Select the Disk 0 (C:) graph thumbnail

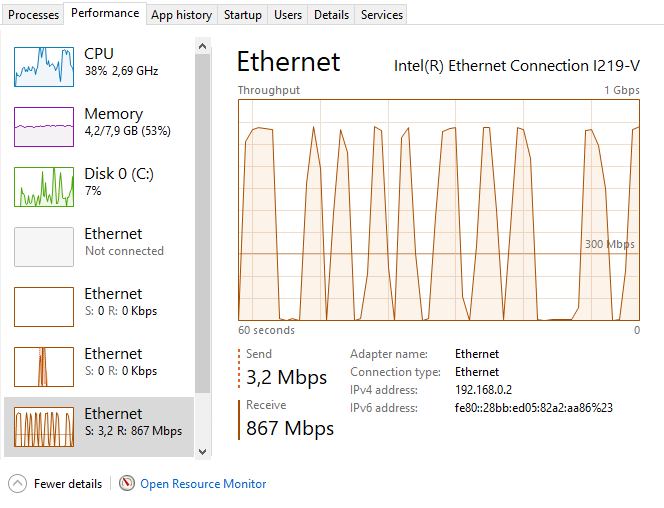tap(44, 187)
